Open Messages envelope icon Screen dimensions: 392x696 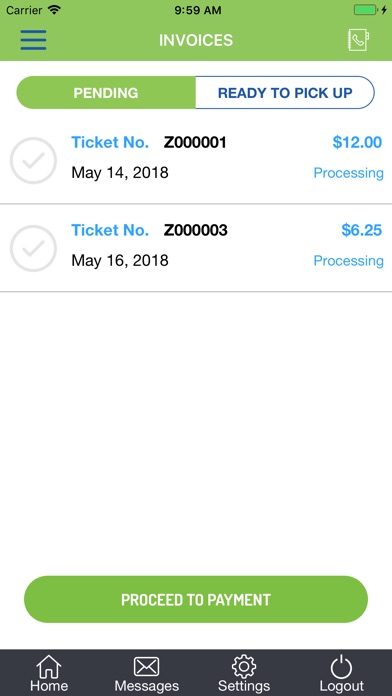pos(147,667)
